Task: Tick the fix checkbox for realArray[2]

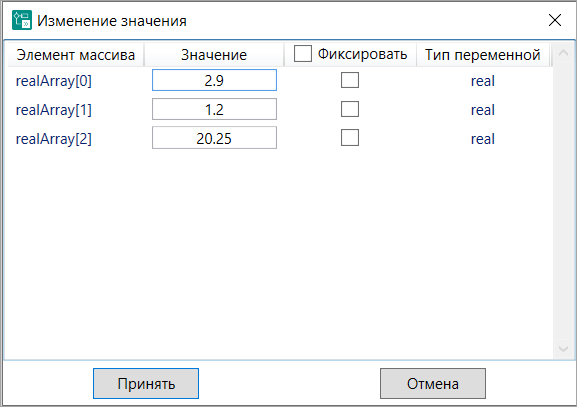Action: tap(350, 138)
